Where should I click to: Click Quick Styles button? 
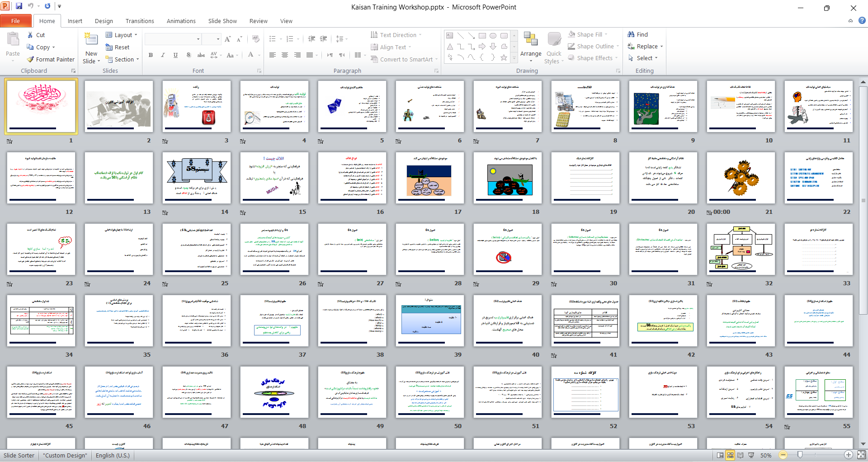tap(554, 47)
